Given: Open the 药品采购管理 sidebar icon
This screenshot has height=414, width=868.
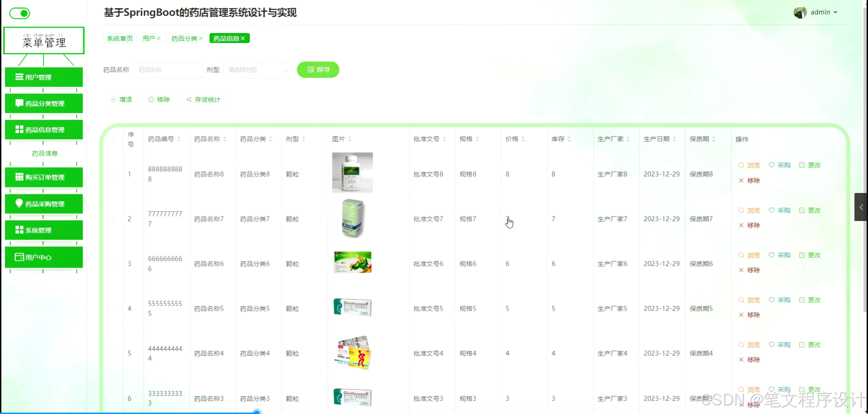Looking at the screenshot, I should click(19, 203).
